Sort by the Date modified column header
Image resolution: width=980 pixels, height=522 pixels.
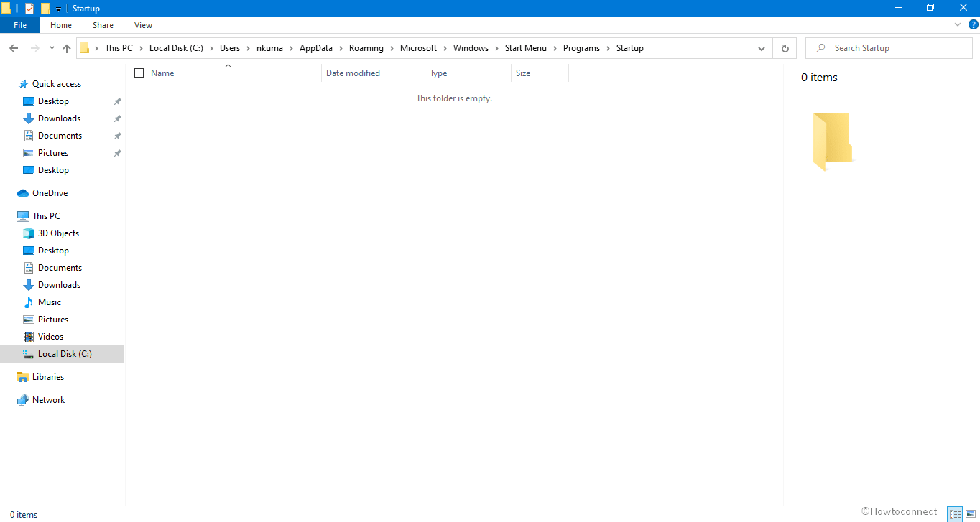tap(353, 73)
